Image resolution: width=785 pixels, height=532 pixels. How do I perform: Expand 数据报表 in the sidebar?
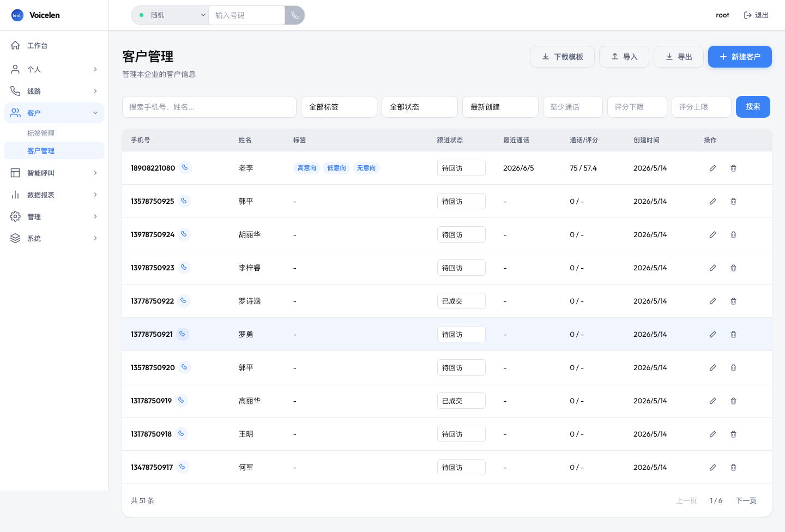(x=54, y=195)
